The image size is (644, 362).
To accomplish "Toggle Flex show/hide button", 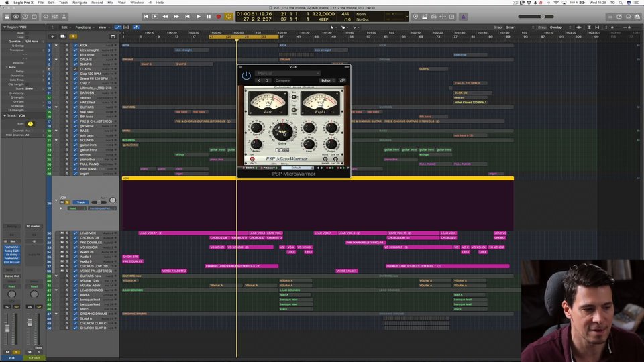I will (x=127, y=27).
